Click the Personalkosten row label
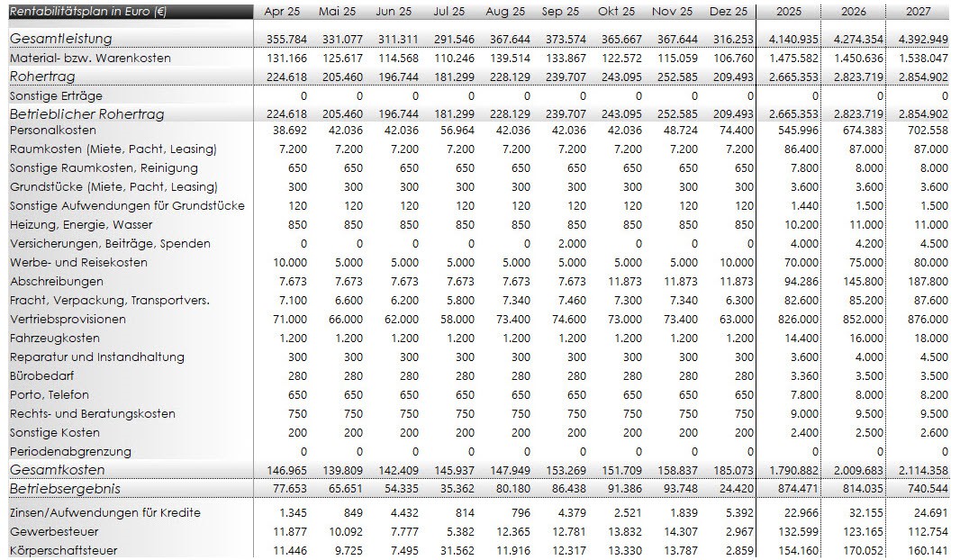This screenshot has width=960, height=560. tap(51, 131)
